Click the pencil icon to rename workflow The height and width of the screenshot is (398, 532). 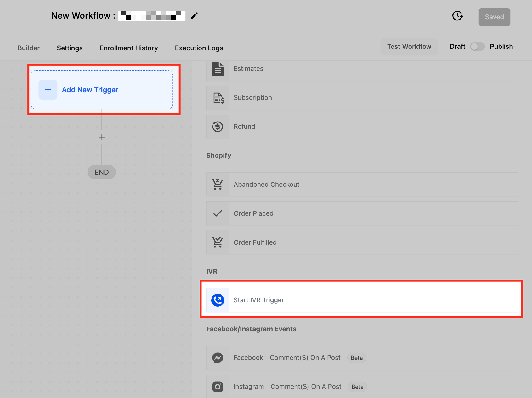tap(194, 16)
